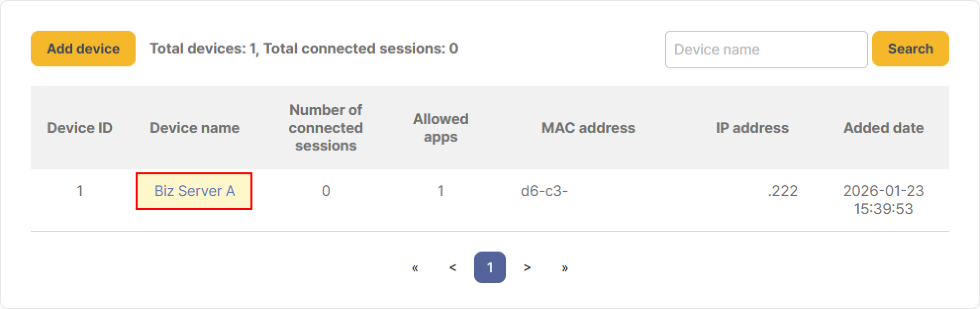Select page 1 in the pagination
The width and height of the screenshot is (980, 309).
(490, 268)
